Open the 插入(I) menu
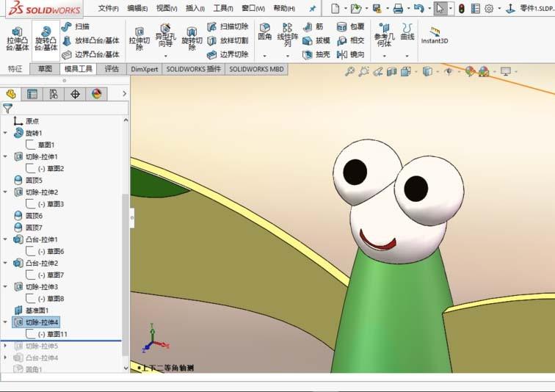Screen dimensions: 555x392 point(195,8)
